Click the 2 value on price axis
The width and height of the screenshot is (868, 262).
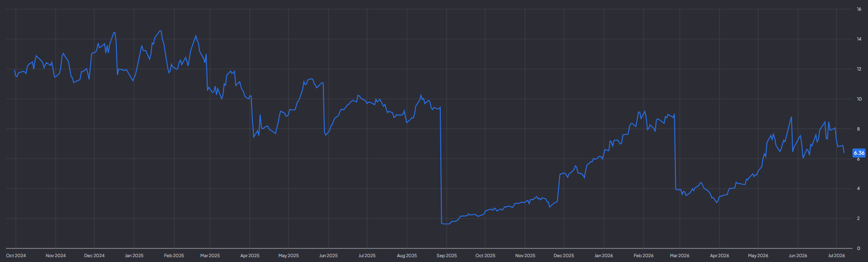858,218
